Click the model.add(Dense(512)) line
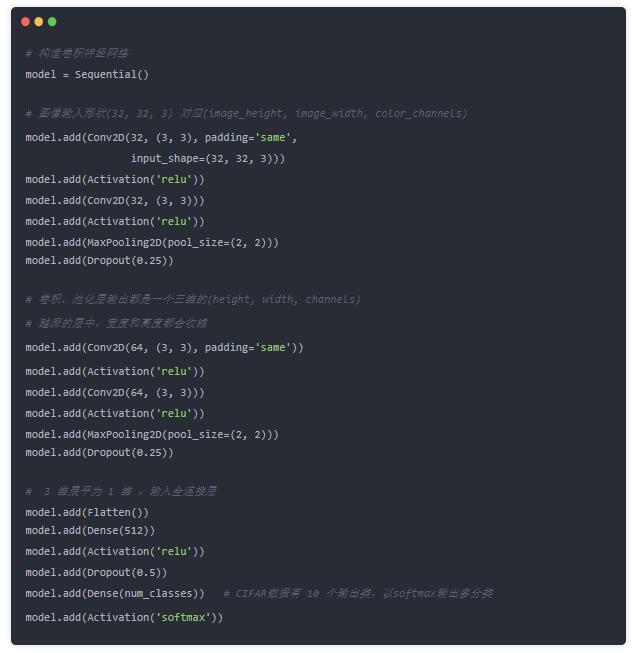634x653 pixels. 90,531
